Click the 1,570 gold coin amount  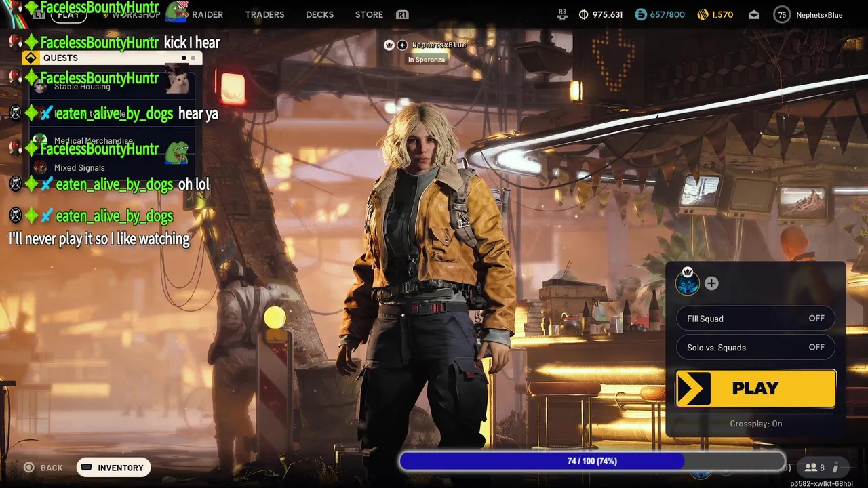tap(722, 14)
